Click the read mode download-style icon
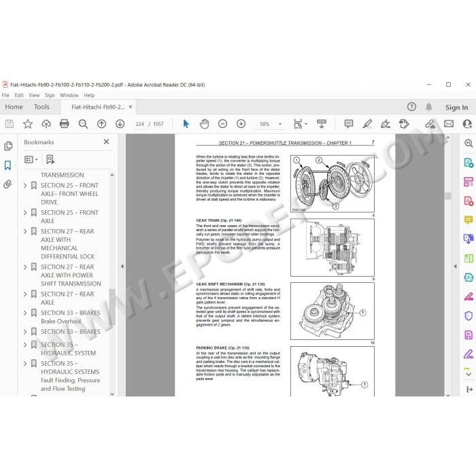476x476 pixels. tap(322, 124)
